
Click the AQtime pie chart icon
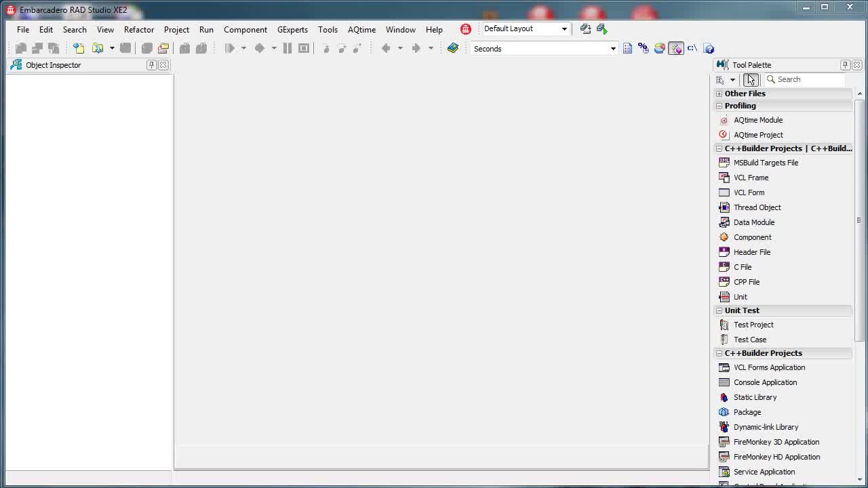pos(660,48)
